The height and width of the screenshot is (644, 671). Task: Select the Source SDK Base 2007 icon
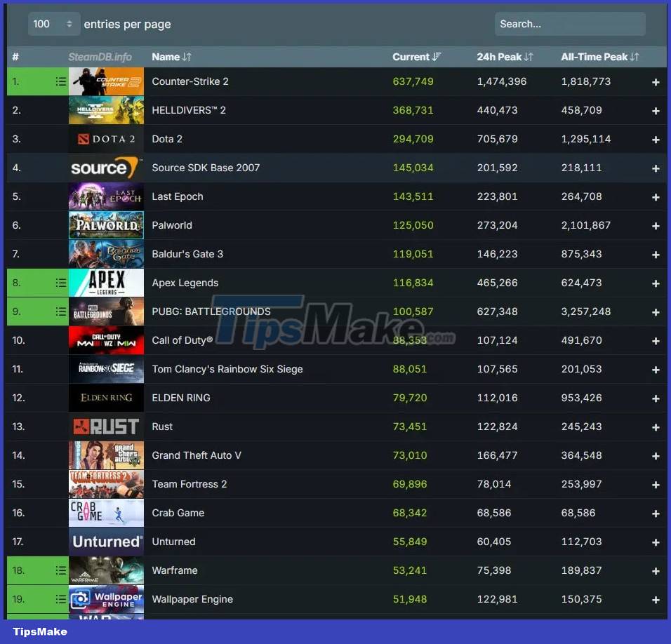pyautogui.click(x=106, y=168)
